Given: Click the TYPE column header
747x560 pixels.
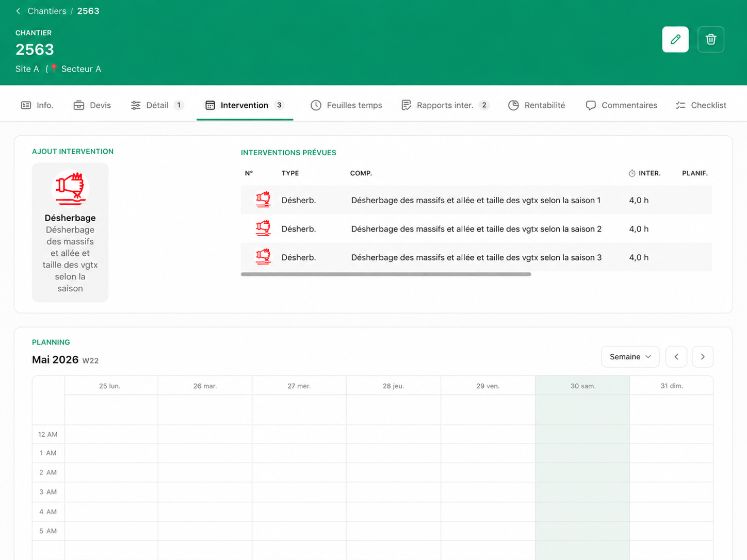Looking at the screenshot, I should pyautogui.click(x=290, y=173).
